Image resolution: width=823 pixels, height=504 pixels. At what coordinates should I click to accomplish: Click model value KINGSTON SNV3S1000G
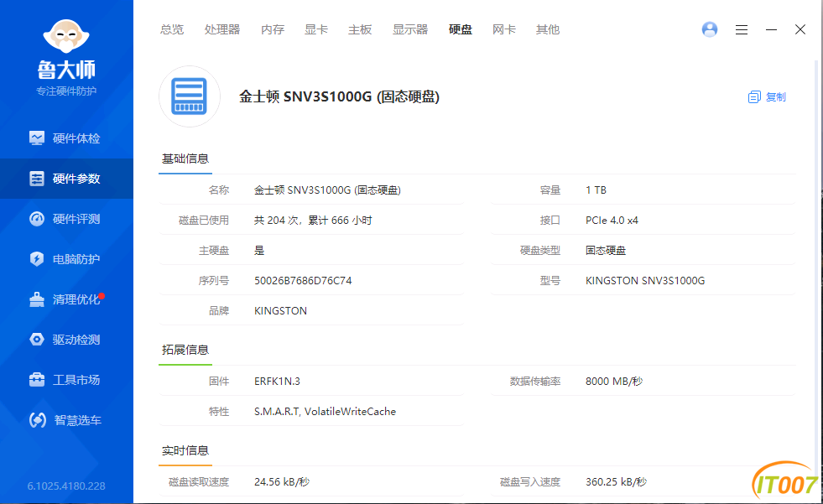[x=645, y=281]
